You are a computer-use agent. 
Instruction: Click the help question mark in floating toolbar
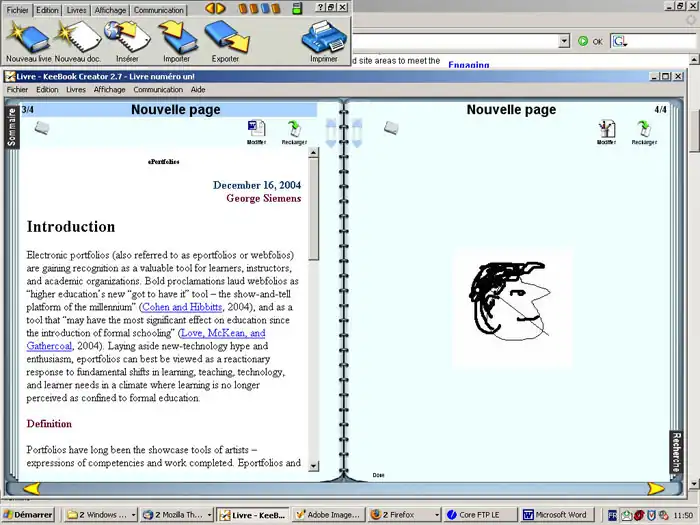tap(320, 7)
